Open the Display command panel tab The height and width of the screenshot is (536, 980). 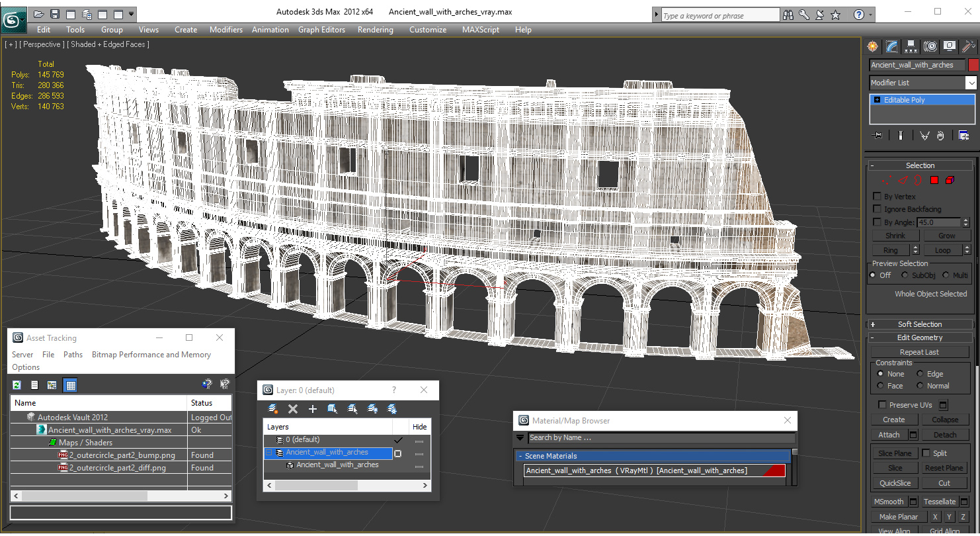click(x=950, y=46)
